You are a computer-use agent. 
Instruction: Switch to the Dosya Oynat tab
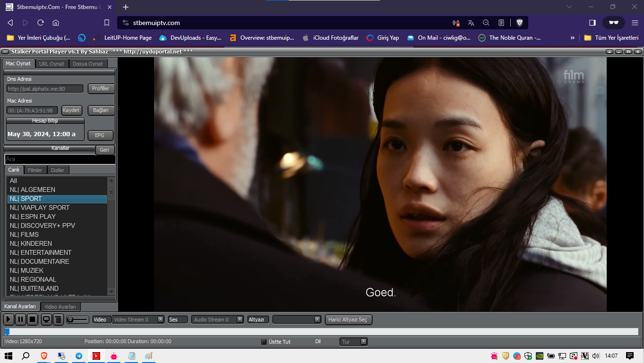click(x=88, y=64)
